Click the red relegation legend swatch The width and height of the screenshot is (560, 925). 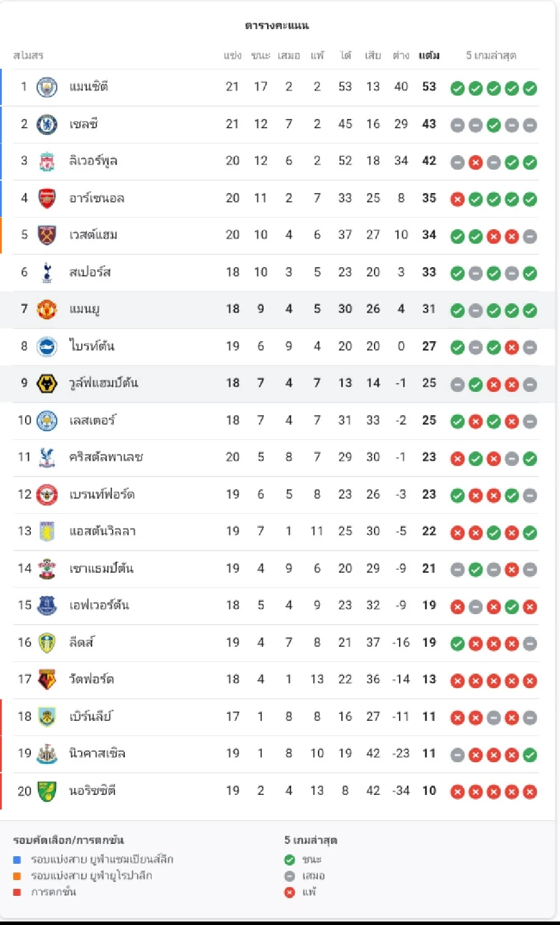17,892
